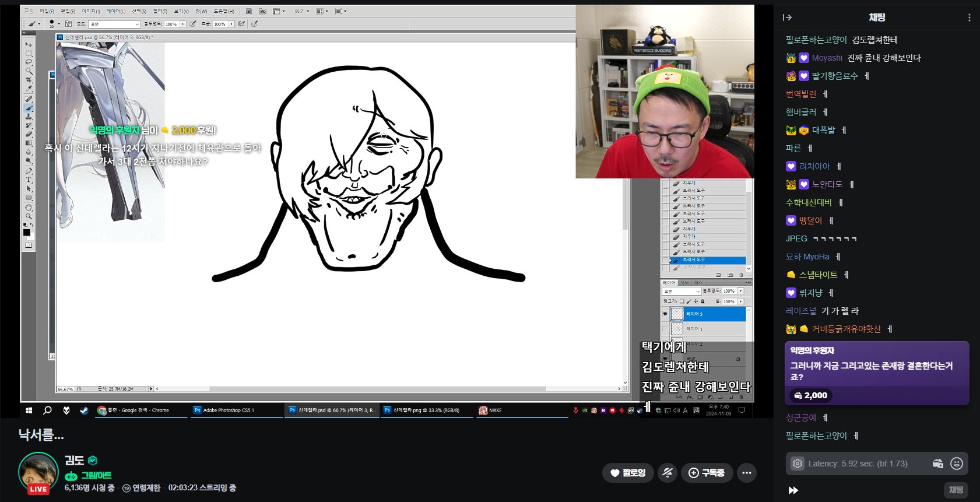Toggle tablet pressure for size
The width and height of the screenshot is (980, 502).
click(254, 24)
